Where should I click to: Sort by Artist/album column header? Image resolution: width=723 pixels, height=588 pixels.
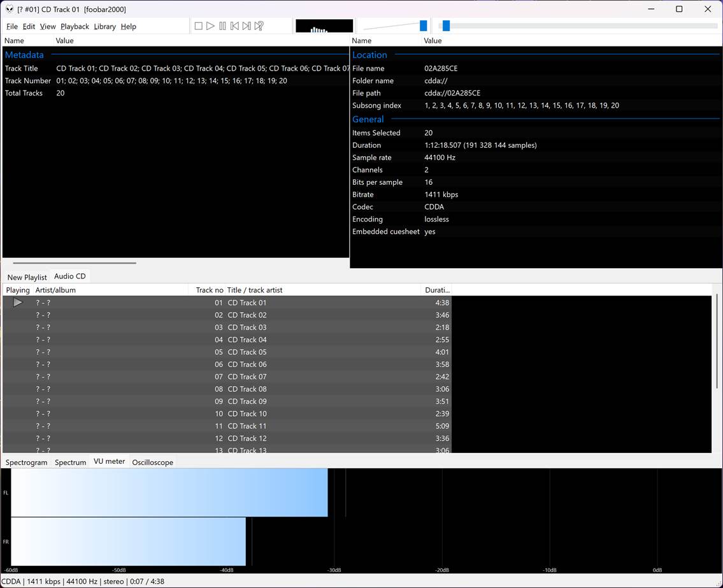coord(111,290)
